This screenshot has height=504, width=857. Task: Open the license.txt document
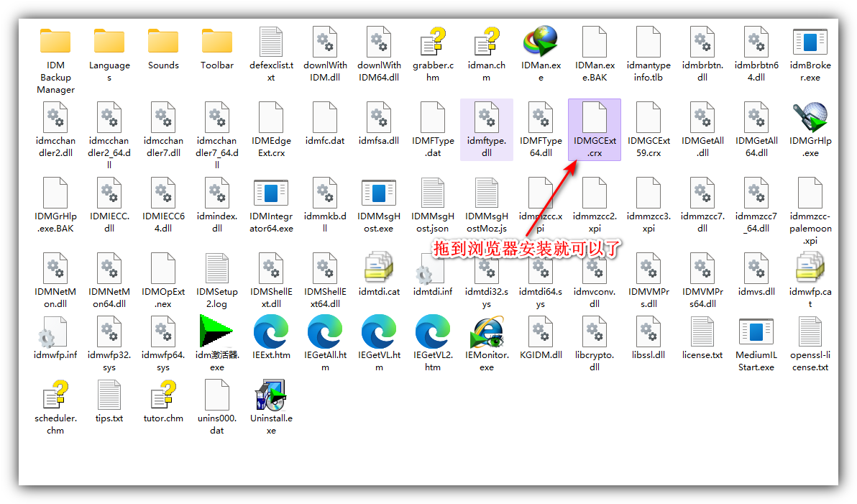702,331
